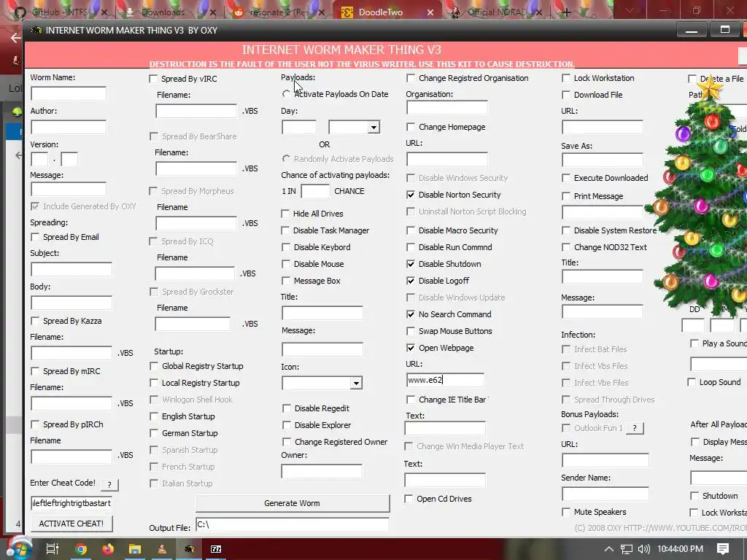Launch Chrome from the taskbar
The width and height of the screenshot is (747, 560).
coord(81,549)
